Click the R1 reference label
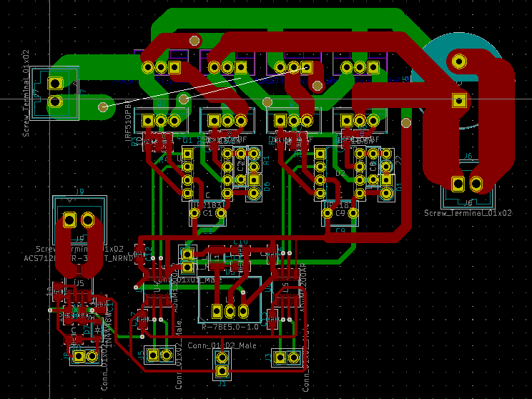Image resolution: width=532 pixels, height=399 pixels. click(267, 160)
